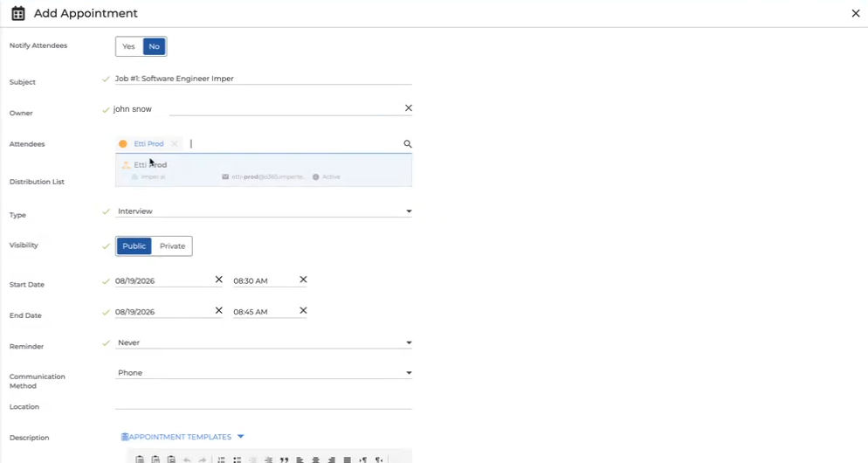
Task: Align description text right
Action: pyautogui.click(x=332, y=460)
